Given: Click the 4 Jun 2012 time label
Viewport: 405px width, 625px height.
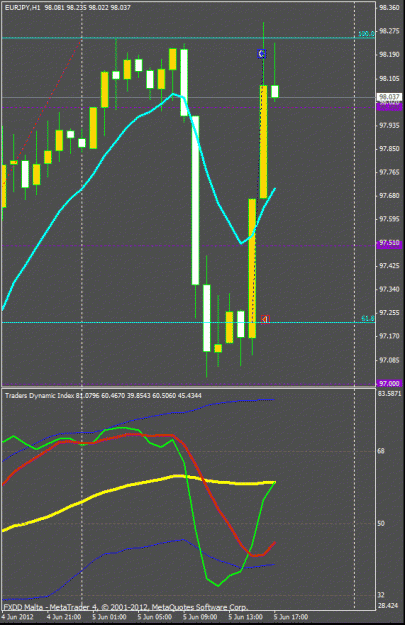Looking at the screenshot, I should pyautogui.click(x=17, y=617).
